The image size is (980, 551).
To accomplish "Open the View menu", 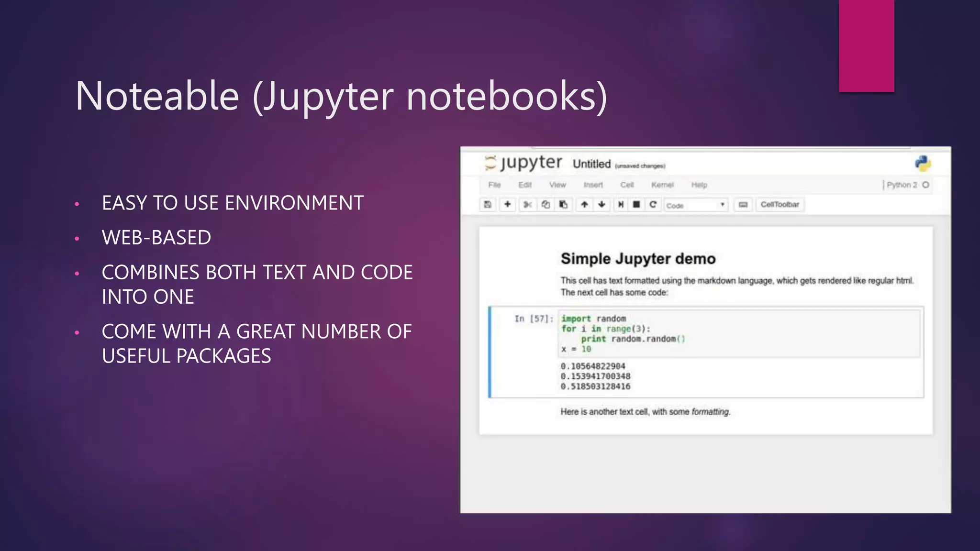I will (557, 185).
